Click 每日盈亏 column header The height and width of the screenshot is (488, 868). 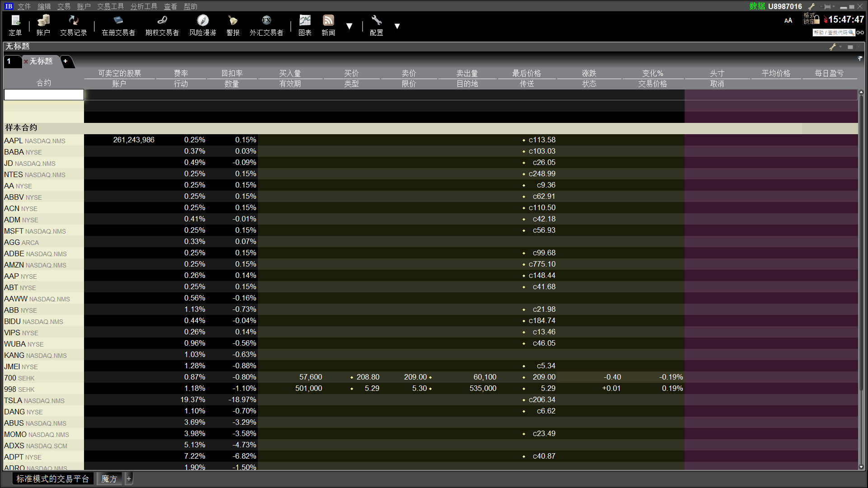pyautogui.click(x=829, y=73)
